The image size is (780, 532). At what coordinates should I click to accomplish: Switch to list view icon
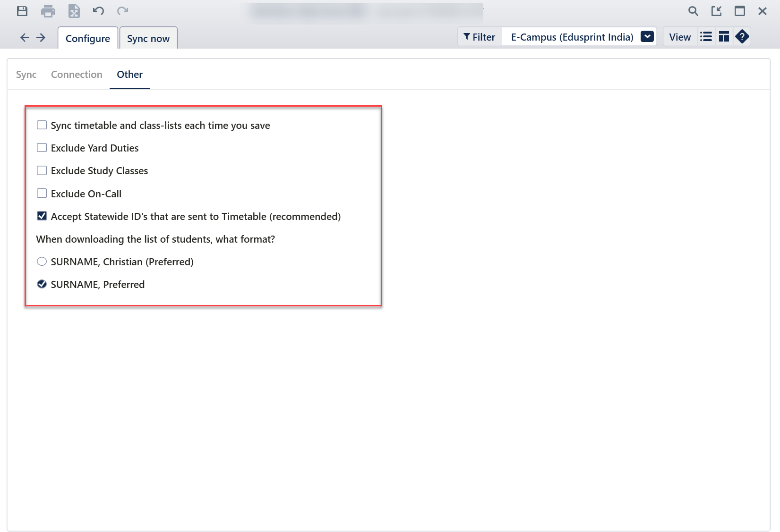point(706,37)
